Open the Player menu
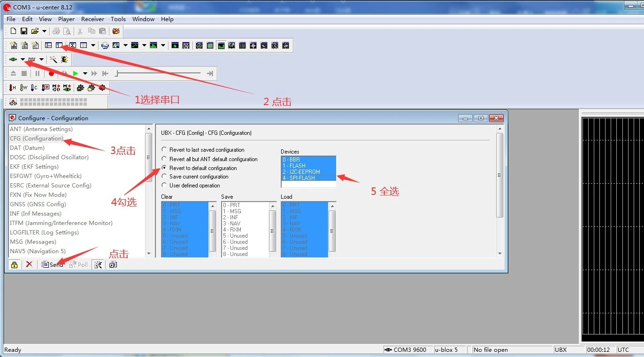Screen dimensions: 644x357 66,19
